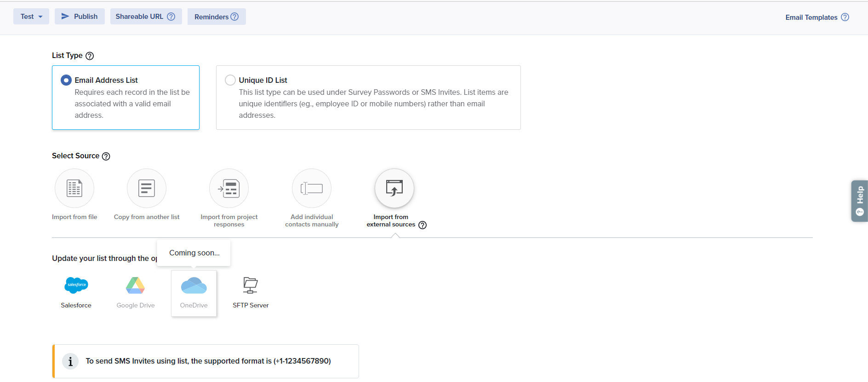Click the Publish button

[x=80, y=17]
